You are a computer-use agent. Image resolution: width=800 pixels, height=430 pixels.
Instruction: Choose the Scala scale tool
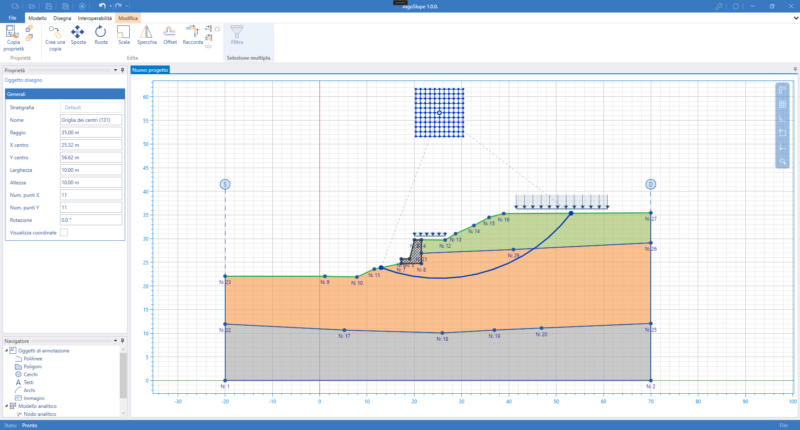point(123,36)
